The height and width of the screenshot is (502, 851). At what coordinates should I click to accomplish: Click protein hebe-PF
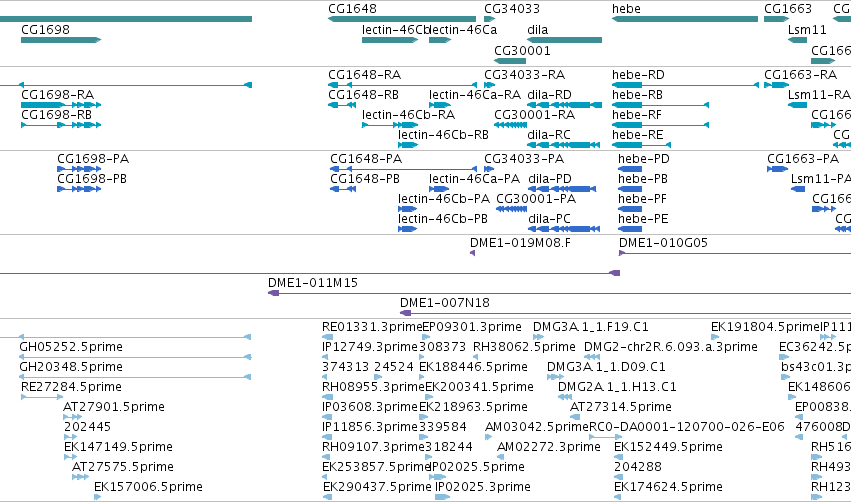(x=642, y=199)
